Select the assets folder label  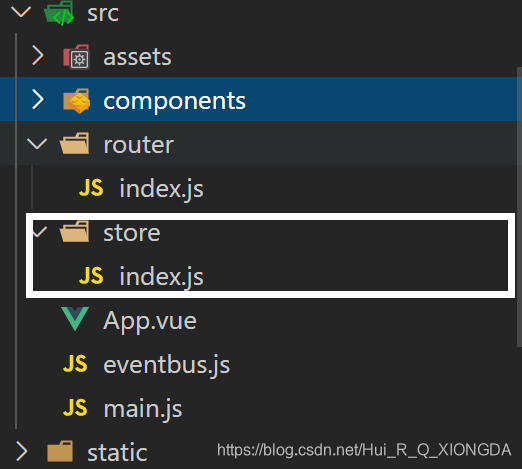137,57
